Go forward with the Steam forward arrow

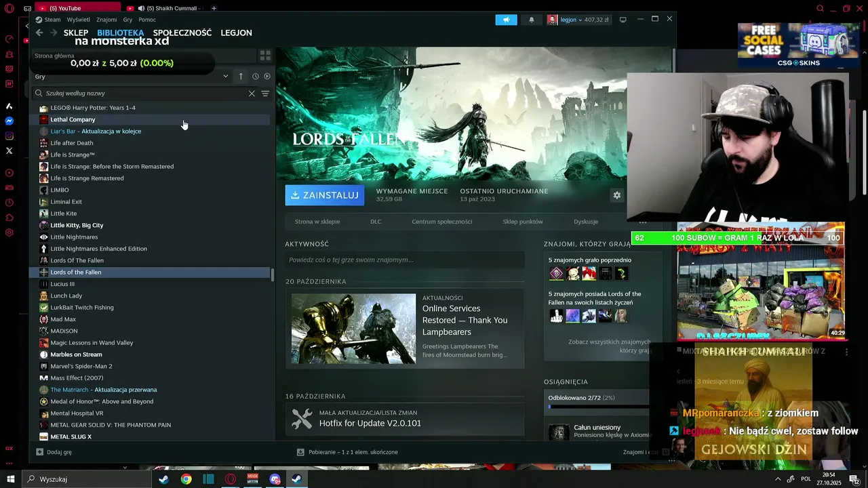pyautogui.click(x=54, y=33)
